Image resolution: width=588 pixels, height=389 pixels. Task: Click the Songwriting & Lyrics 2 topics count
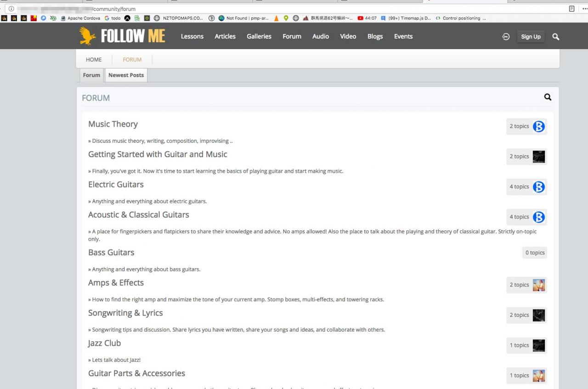(519, 316)
